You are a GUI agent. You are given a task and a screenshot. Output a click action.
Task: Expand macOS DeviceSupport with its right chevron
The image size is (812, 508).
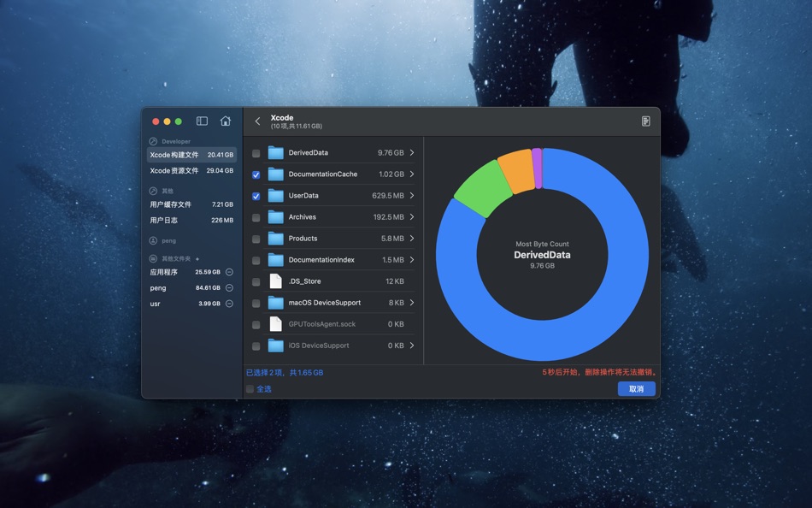pyautogui.click(x=412, y=303)
